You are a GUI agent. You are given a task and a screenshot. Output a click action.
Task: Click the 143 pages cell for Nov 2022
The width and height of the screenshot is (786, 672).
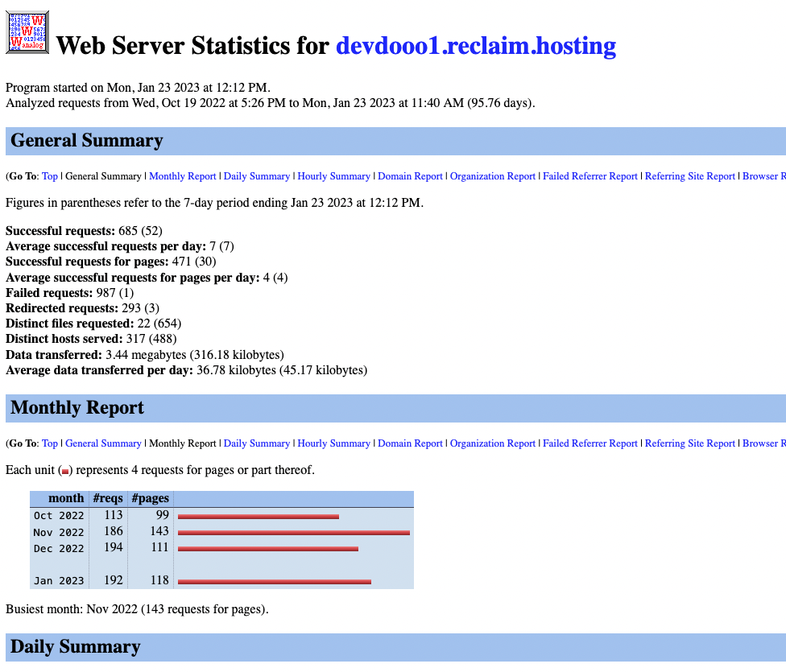(159, 531)
